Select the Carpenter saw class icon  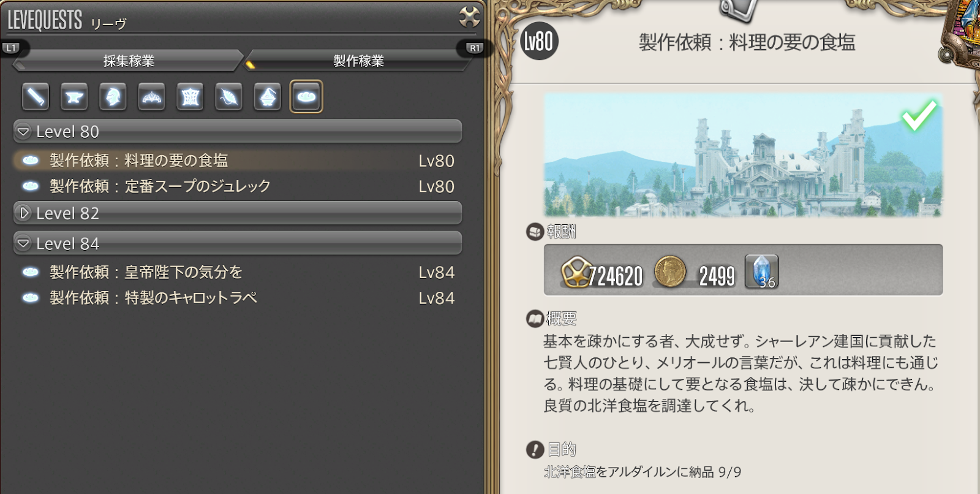coord(36,96)
